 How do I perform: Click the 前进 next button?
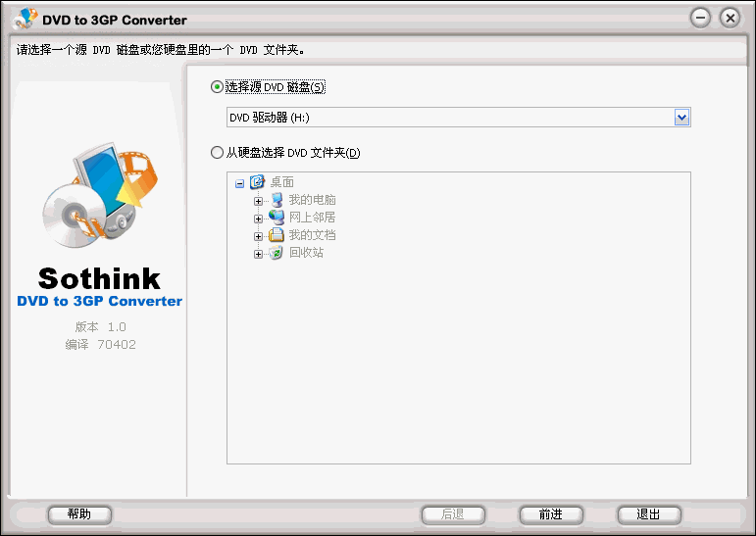[551, 514]
